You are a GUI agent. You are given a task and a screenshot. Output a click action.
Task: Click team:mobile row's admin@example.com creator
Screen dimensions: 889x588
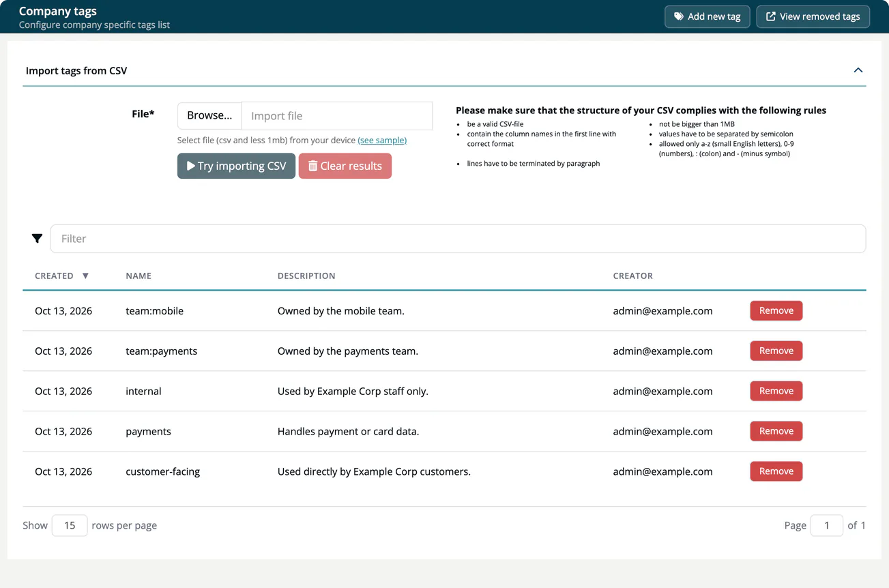pos(662,311)
